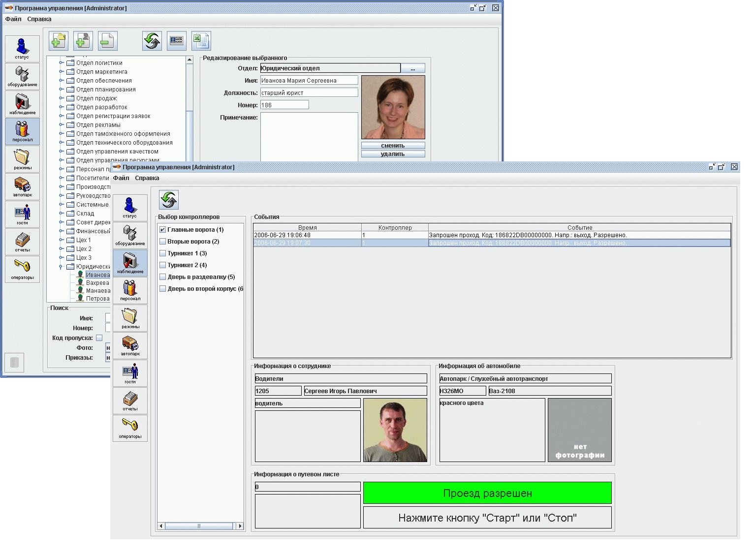
Task: Click the refresh arrows icon in monitoring window
Action: pyautogui.click(x=169, y=200)
